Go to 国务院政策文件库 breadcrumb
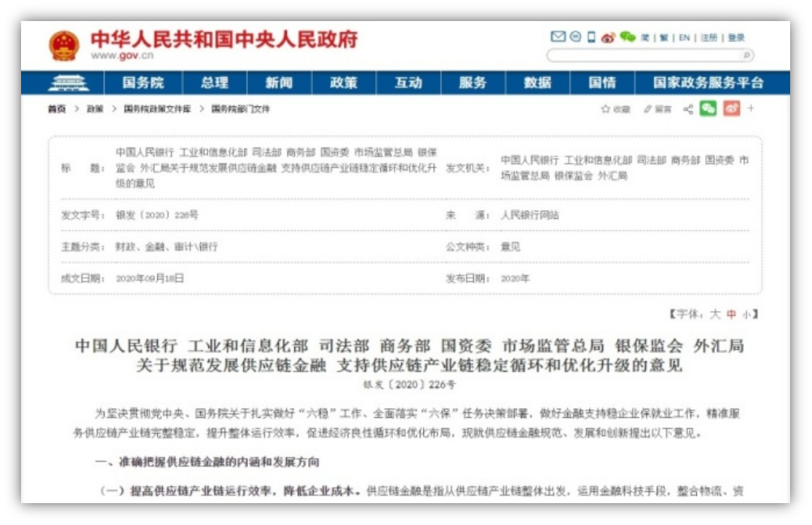 (157, 109)
